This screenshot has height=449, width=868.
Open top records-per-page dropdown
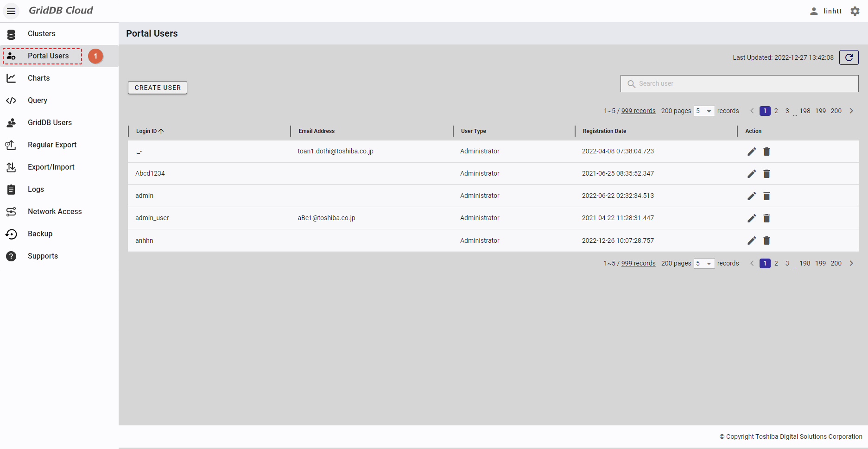(704, 111)
